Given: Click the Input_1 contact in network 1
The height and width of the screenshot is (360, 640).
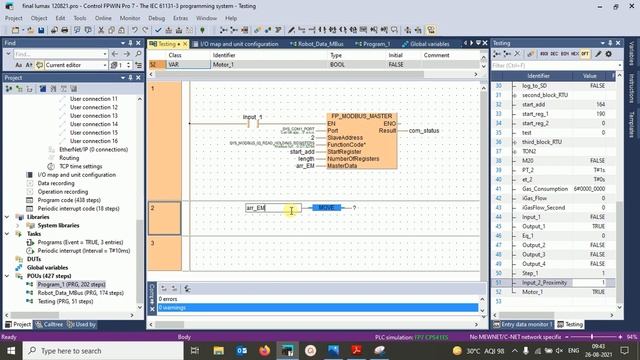Looking at the screenshot, I should tap(253, 123).
